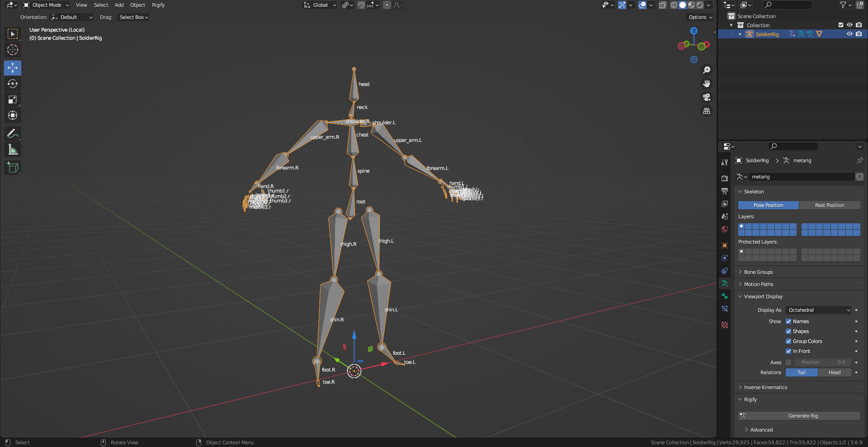Switch skeleton to Rest Position

(x=830, y=205)
